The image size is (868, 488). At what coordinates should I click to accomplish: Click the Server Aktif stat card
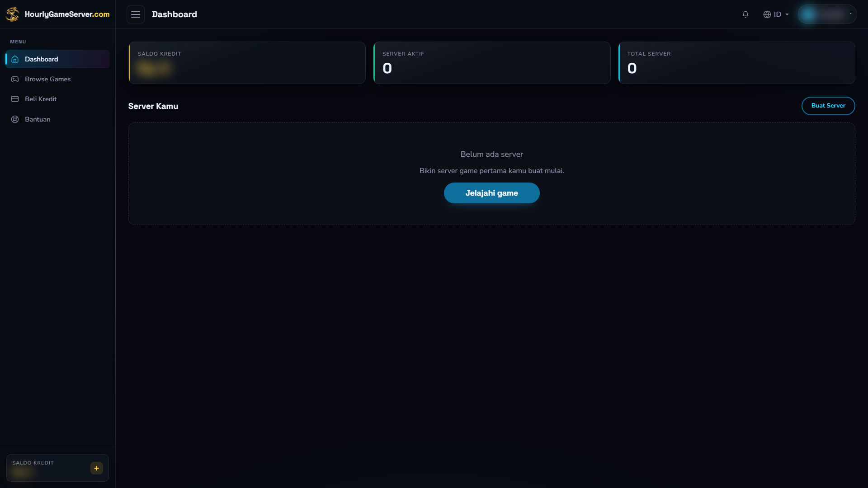point(491,63)
